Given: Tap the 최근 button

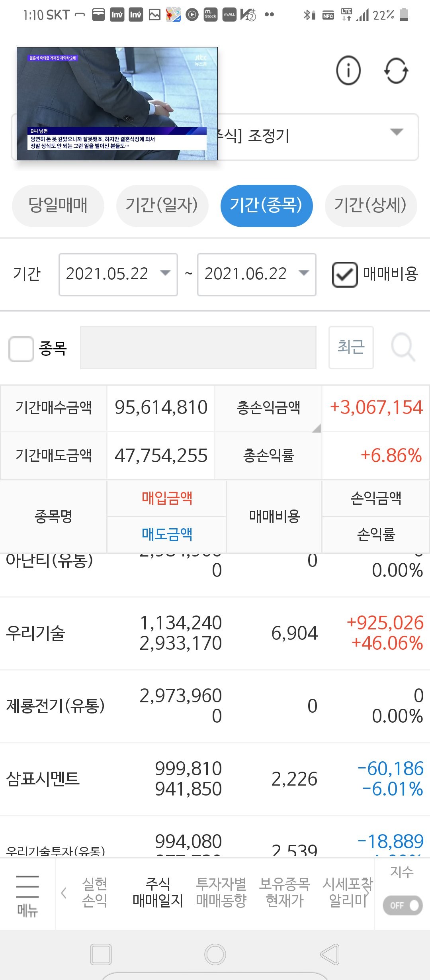Looking at the screenshot, I should pyautogui.click(x=351, y=347).
